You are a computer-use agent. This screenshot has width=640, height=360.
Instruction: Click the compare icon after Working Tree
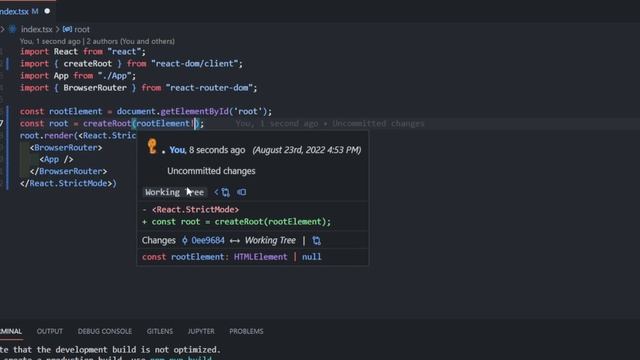pyautogui.click(x=316, y=240)
